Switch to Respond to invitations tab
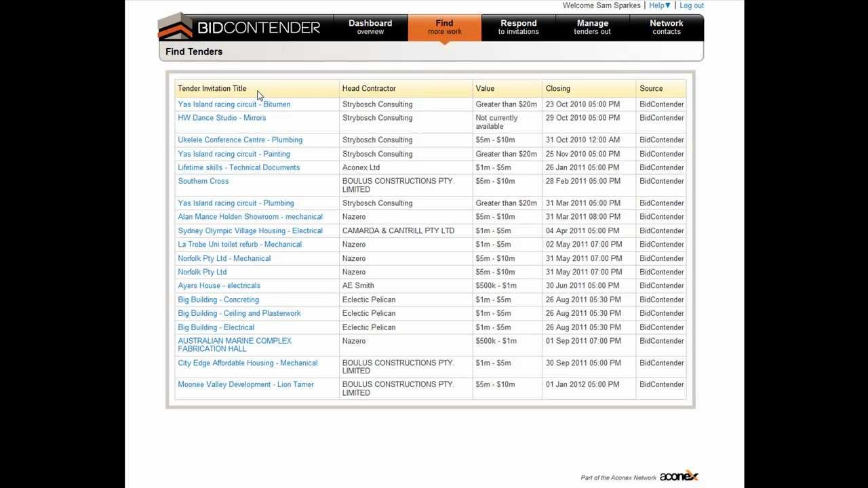The height and width of the screenshot is (488, 868). click(x=518, y=27)
